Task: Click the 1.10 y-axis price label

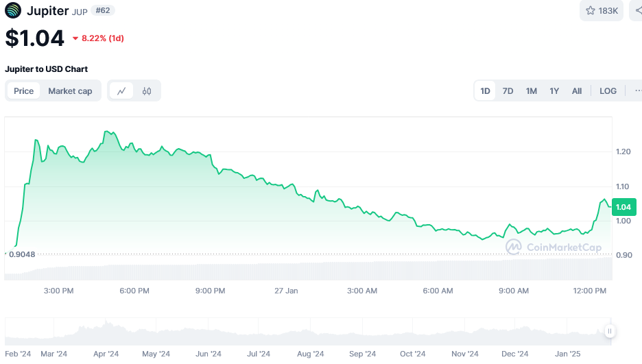Action: coord(622,186)
